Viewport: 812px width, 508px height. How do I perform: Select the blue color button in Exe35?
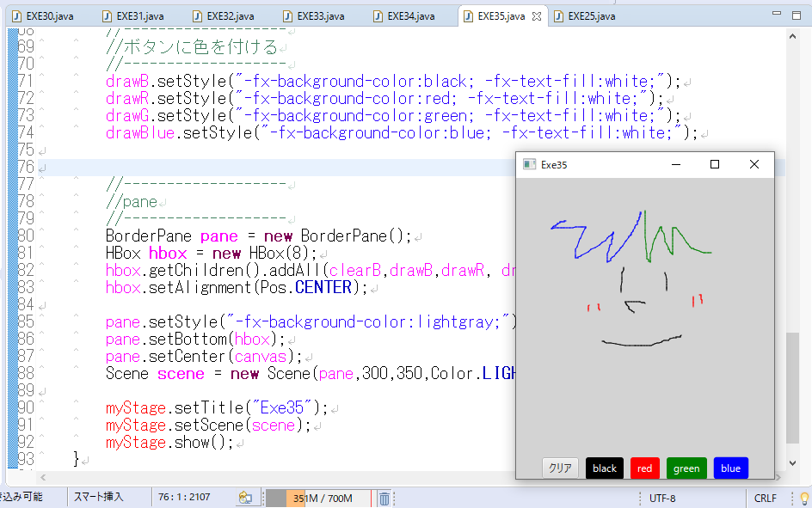[x=730, y=468]
